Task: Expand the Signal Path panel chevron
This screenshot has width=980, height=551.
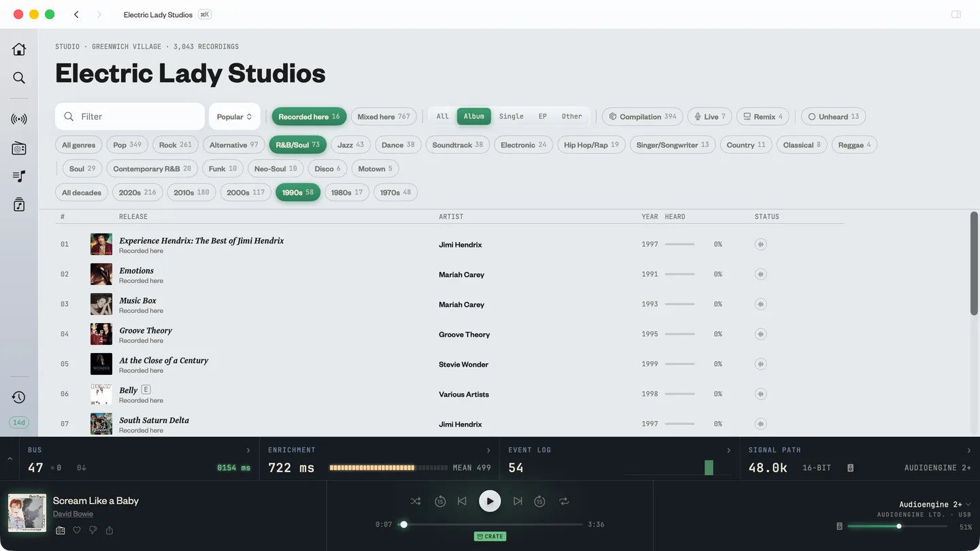Action: (969, 450)
